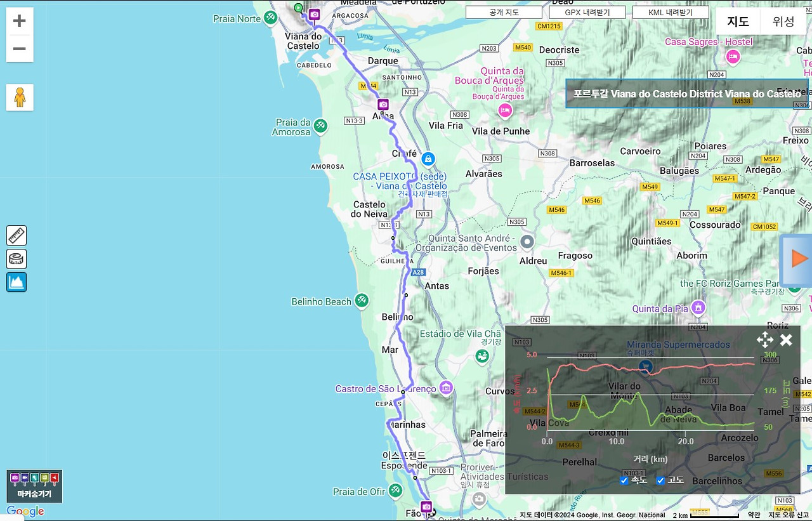Screen dimensions: 812x521
Task: Click the 'Alvarães' town label
Action: tap(483, 173)
